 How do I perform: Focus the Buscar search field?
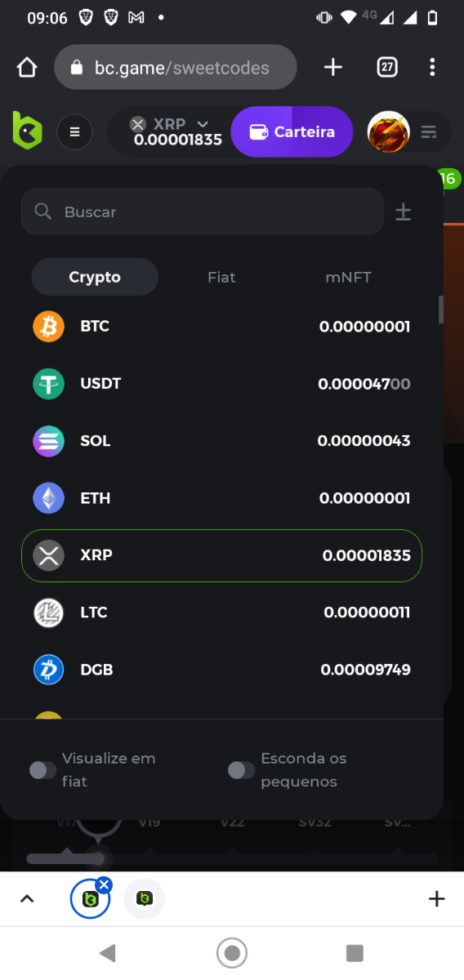tap(203, 212)
